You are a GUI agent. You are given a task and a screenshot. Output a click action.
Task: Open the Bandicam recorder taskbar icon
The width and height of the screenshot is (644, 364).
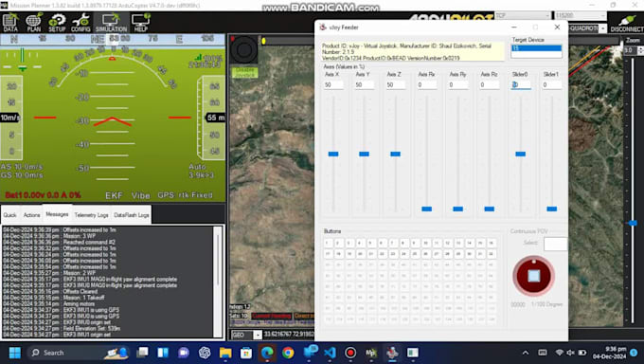click(x=350, y=353)
